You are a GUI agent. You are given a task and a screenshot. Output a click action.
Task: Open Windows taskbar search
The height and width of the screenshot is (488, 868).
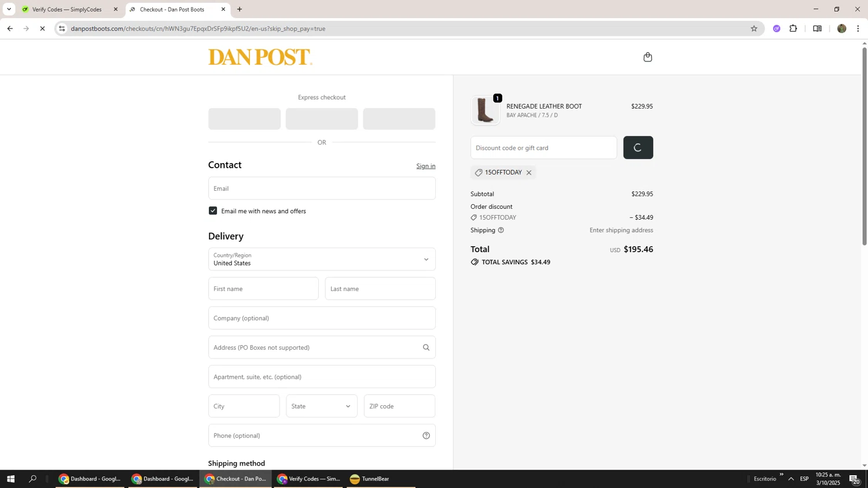pyautogui.click(x=32, y=479)
